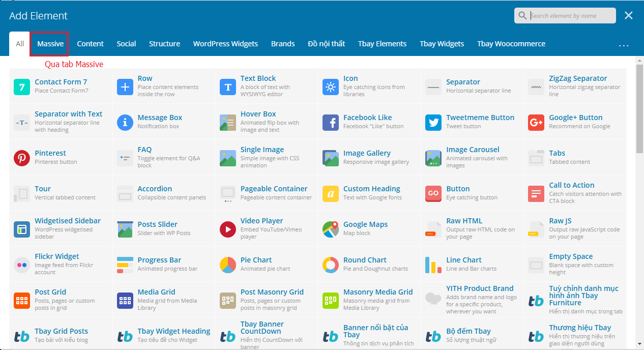This screenshot has width=644, height=350.
Task: Add the Contact Form 7 element icon
Action: coord(22,87)
